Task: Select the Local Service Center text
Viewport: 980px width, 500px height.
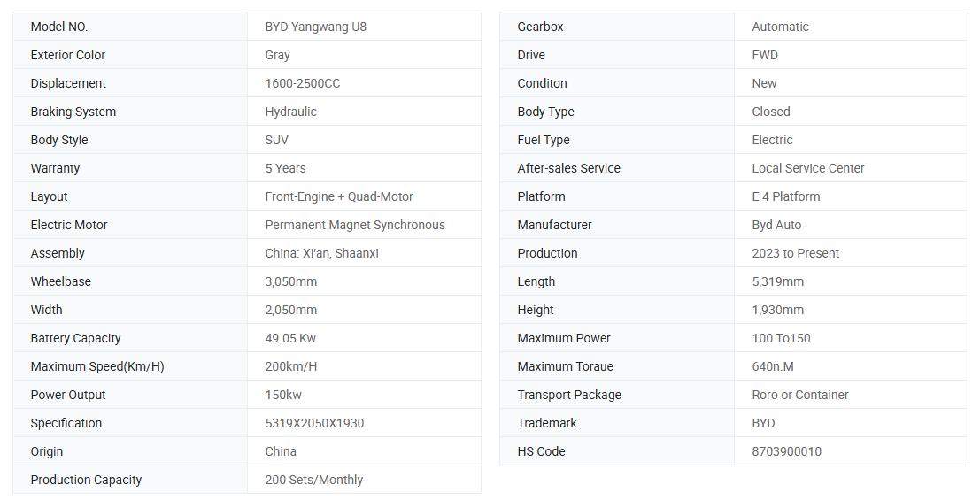Action: [x=808, y=168]
